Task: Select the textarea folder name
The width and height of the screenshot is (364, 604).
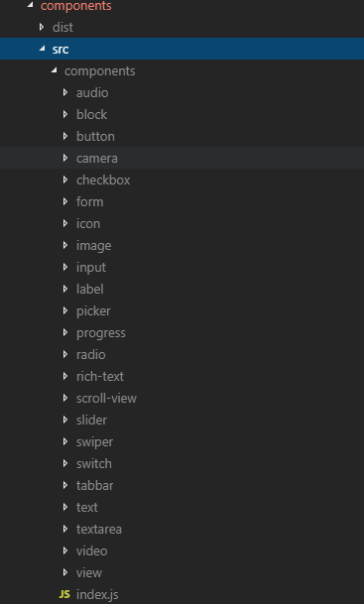Action: (x=99, y=530)
